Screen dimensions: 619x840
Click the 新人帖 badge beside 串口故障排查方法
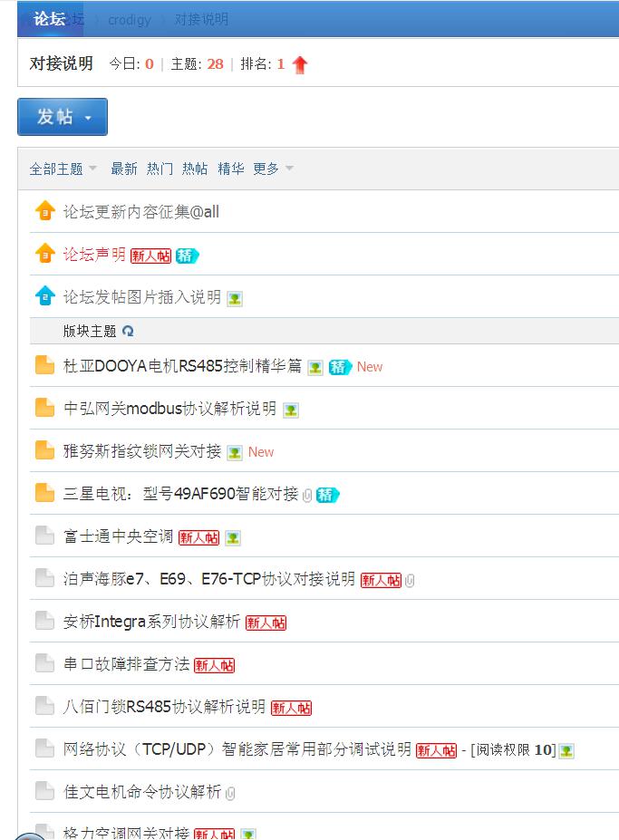214,665
